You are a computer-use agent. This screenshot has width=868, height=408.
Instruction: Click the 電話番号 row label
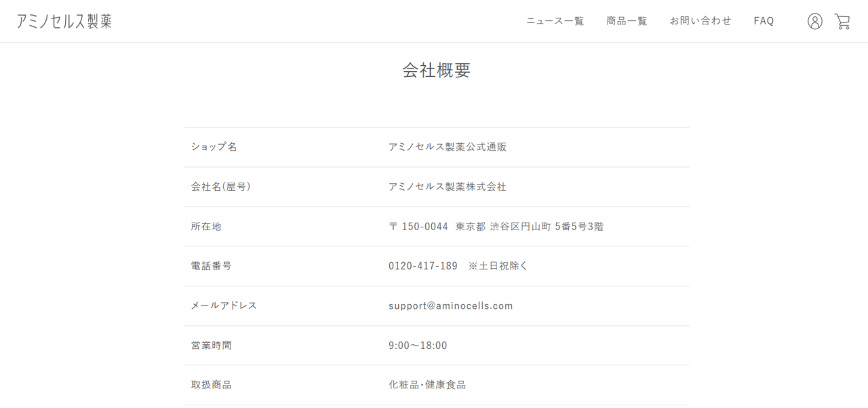point(211,266)
